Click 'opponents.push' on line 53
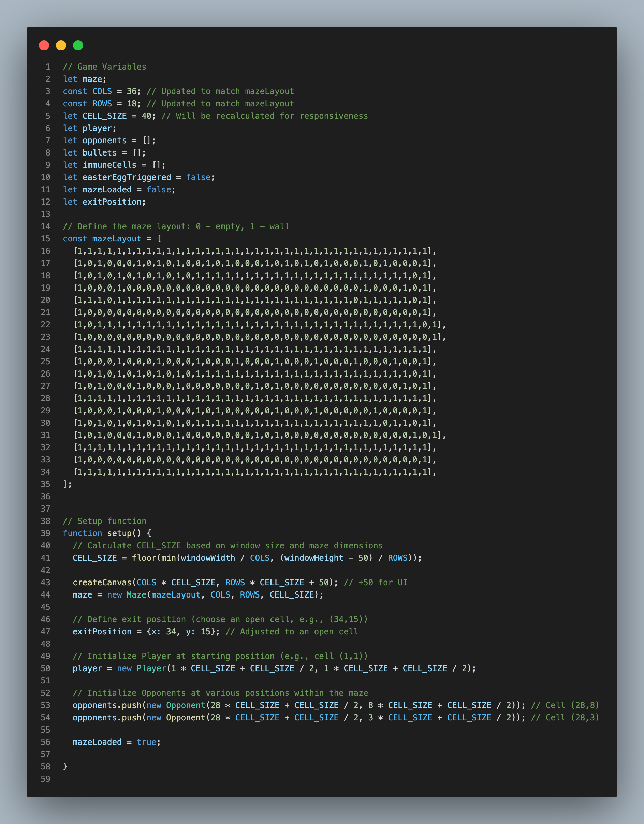The image size is (644, 824). tap(107, 706)
